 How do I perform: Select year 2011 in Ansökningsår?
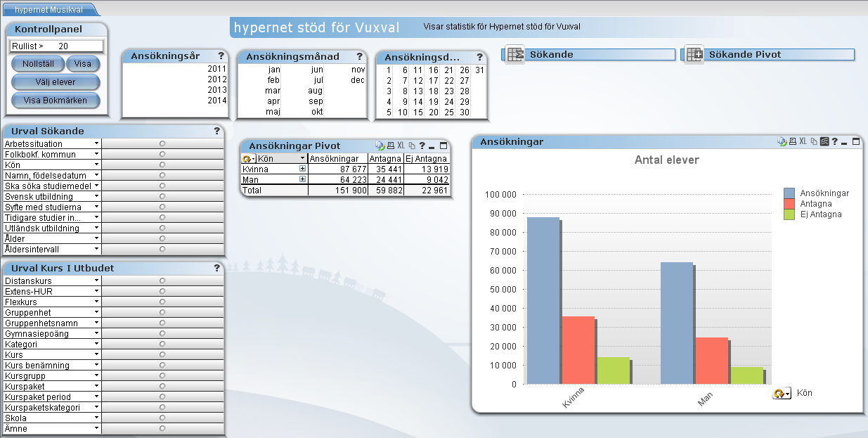(217, 69)
